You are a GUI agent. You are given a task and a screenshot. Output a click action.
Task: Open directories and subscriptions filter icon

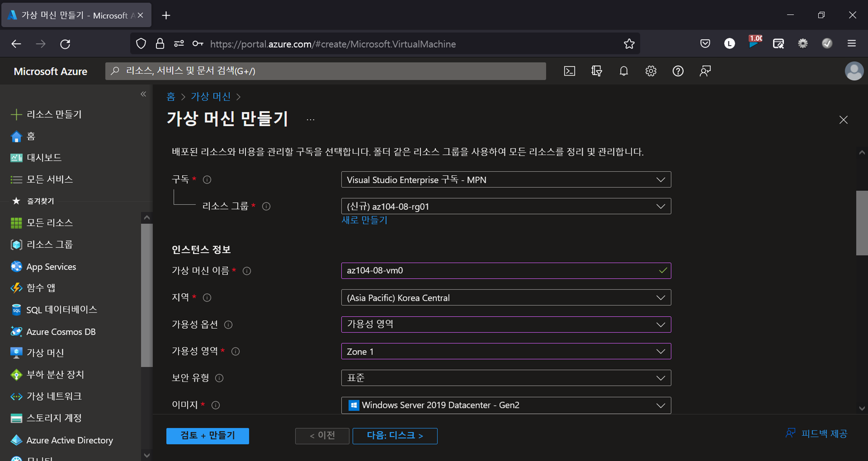tap(597, 71)
